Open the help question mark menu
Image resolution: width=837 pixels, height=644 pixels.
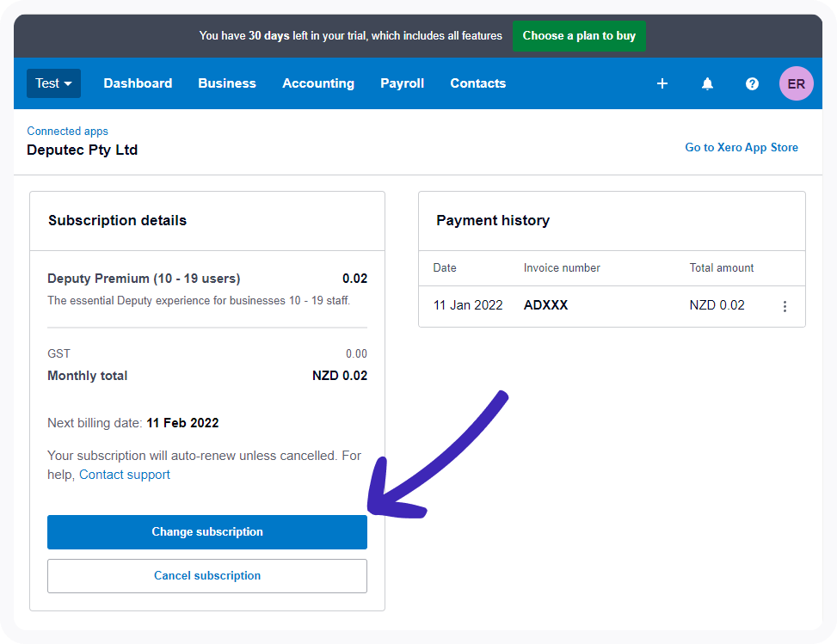pos(752,83)
